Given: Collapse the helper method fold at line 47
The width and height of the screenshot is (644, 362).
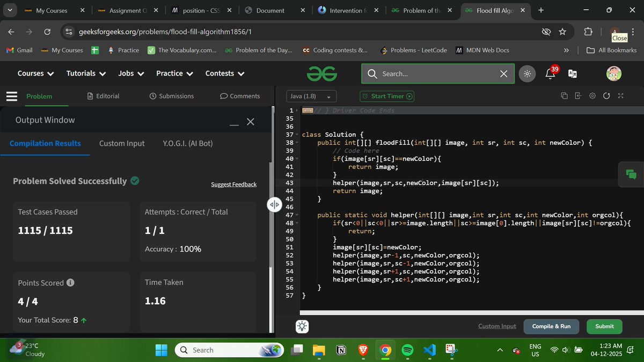Looking at the screenshot, I should pos(298,215).
